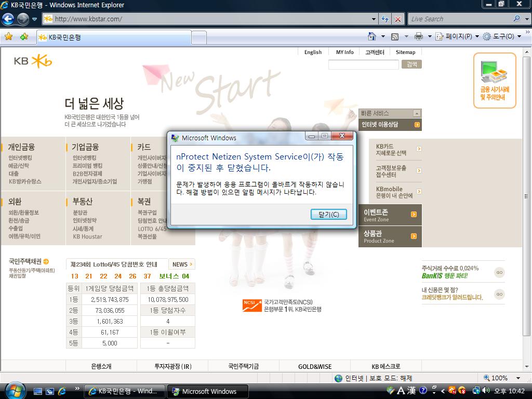
Task: Open the MY Info link
Action: click(x=345, y=52)
